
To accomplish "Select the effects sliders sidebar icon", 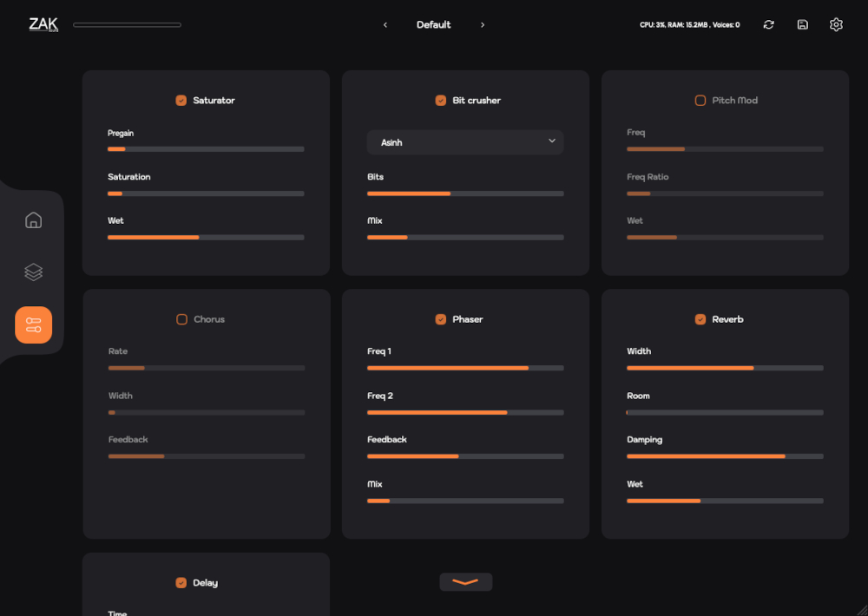I will tap(33, 325).
